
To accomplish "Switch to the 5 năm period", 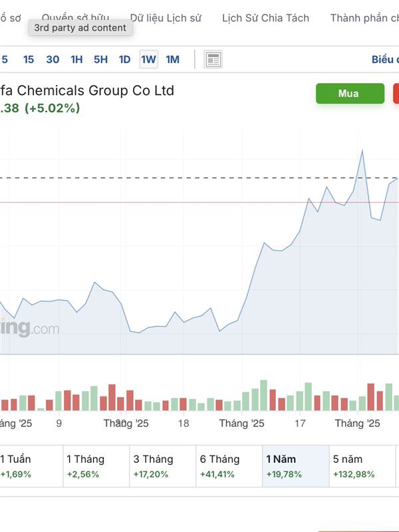I will point(362,466).
